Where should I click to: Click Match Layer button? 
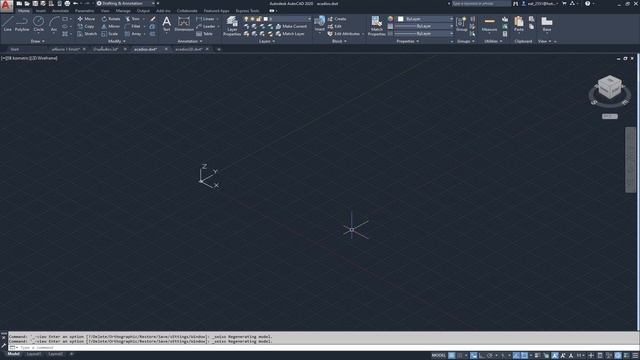coord(290,34)
